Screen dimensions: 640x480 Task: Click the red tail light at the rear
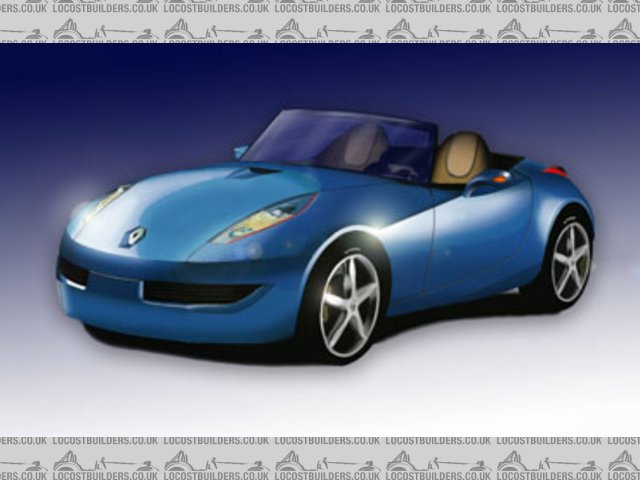pyautogui.click(x=556, y=171)
